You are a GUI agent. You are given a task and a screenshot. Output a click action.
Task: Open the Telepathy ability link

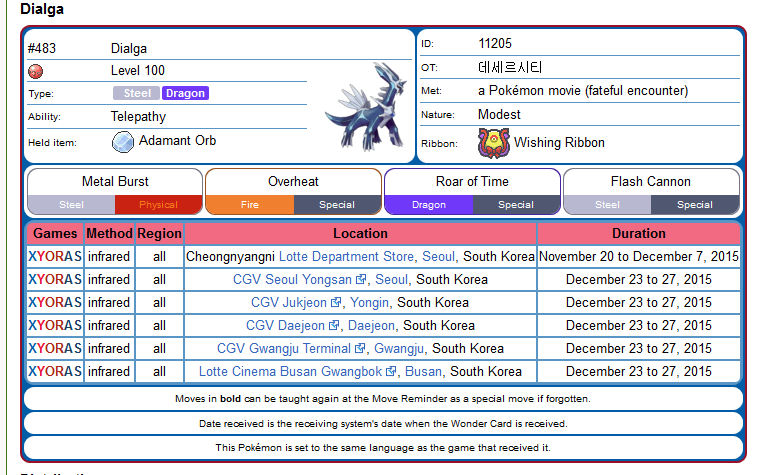click(x=138, y=117)
